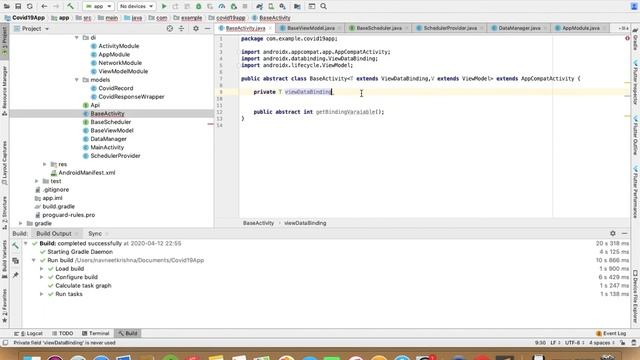The height and width of the screenshot is (360, 640).
Task: Open the AVD Manager device icon
Action: point(271,6)
